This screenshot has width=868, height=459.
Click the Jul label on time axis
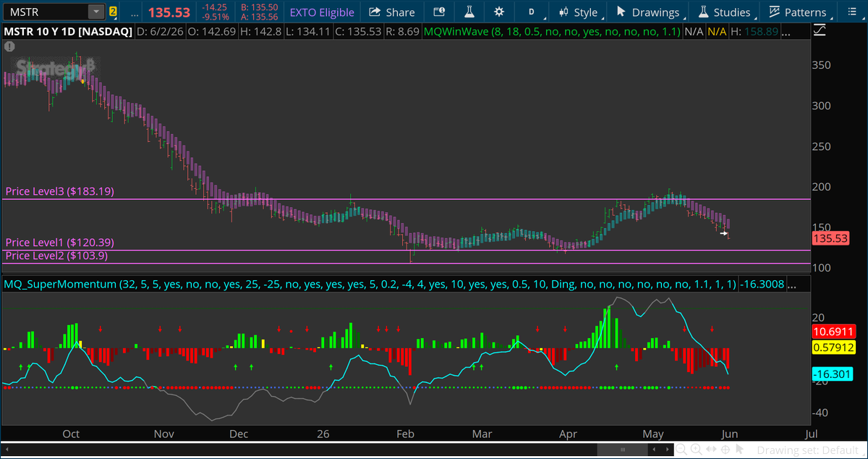pos(811,434)
